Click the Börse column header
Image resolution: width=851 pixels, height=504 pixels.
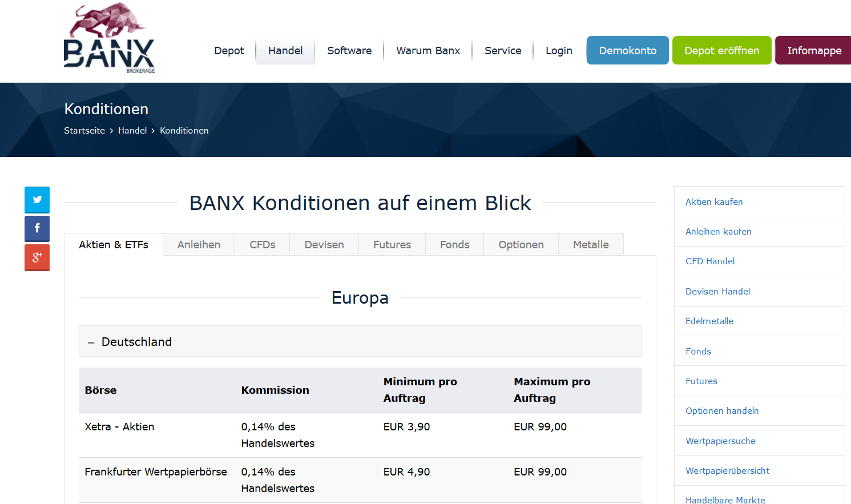click(x=100, y=390)
